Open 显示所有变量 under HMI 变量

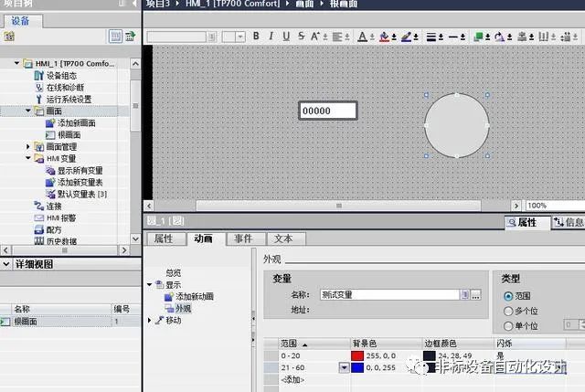[x=80, y=171]
